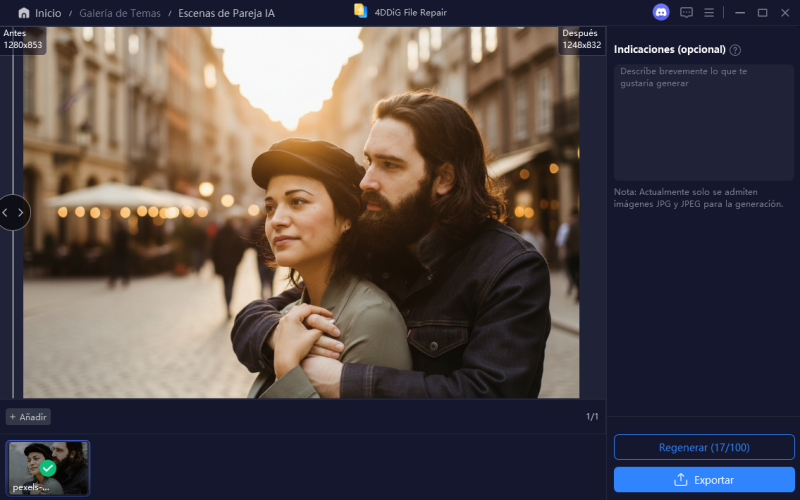Open the hamburger menu in title bar
The image size is (800, 500).
point(709,12)
